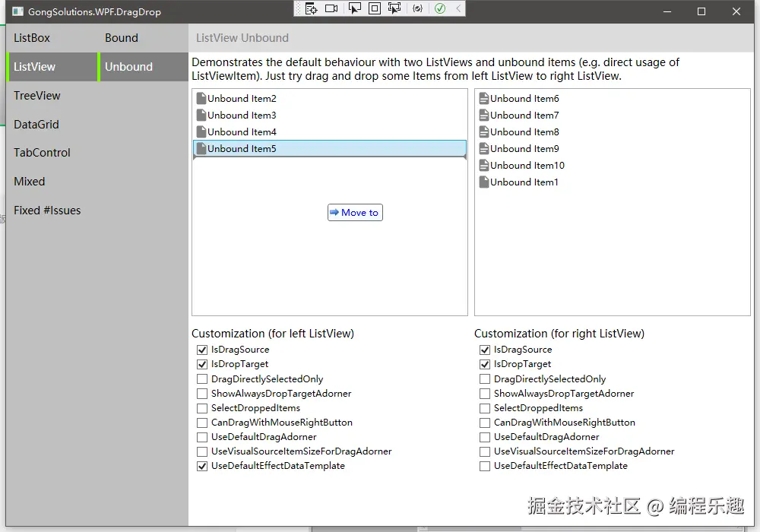Select the row text Unbound Item3
760x532 pixels.
click(x=242, y=116)
